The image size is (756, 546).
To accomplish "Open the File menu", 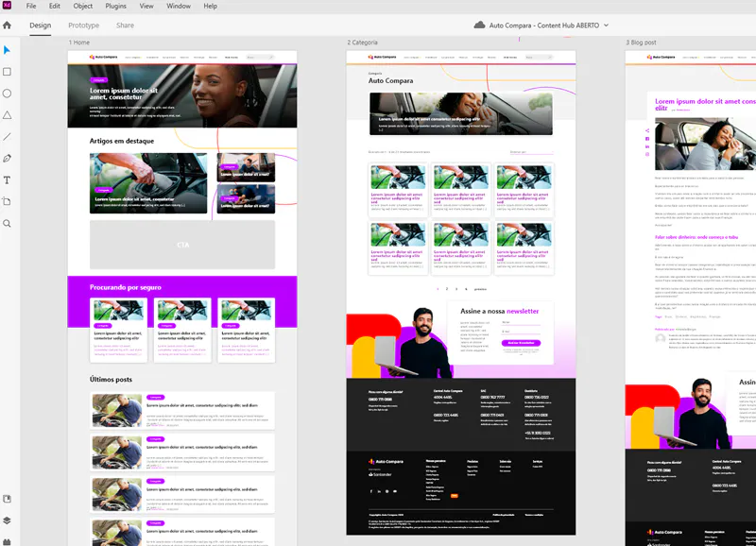I will click(x=31, y=6).
